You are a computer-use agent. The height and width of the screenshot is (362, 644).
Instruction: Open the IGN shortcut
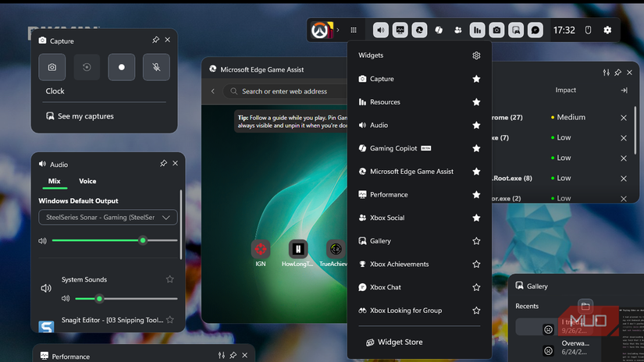[x=261, y=254]
